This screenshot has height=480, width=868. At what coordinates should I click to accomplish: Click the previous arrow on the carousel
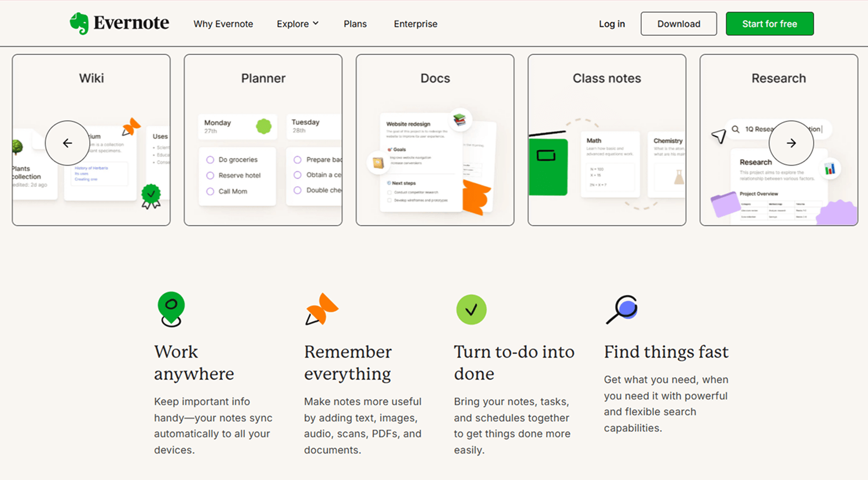68,143
